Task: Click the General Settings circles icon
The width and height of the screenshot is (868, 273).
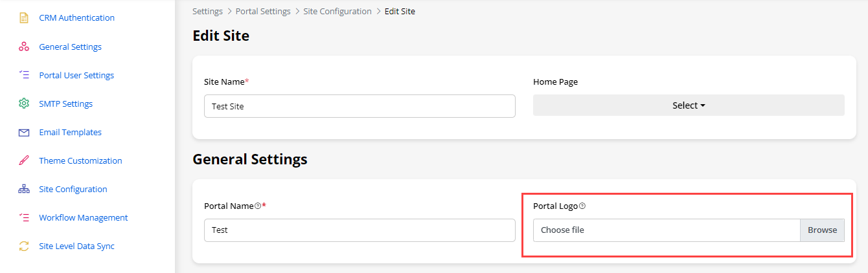Action: tap(24, 47)
